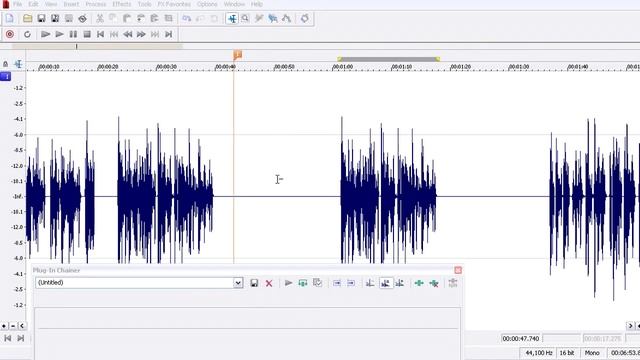Click the Record button

[10, 34]
